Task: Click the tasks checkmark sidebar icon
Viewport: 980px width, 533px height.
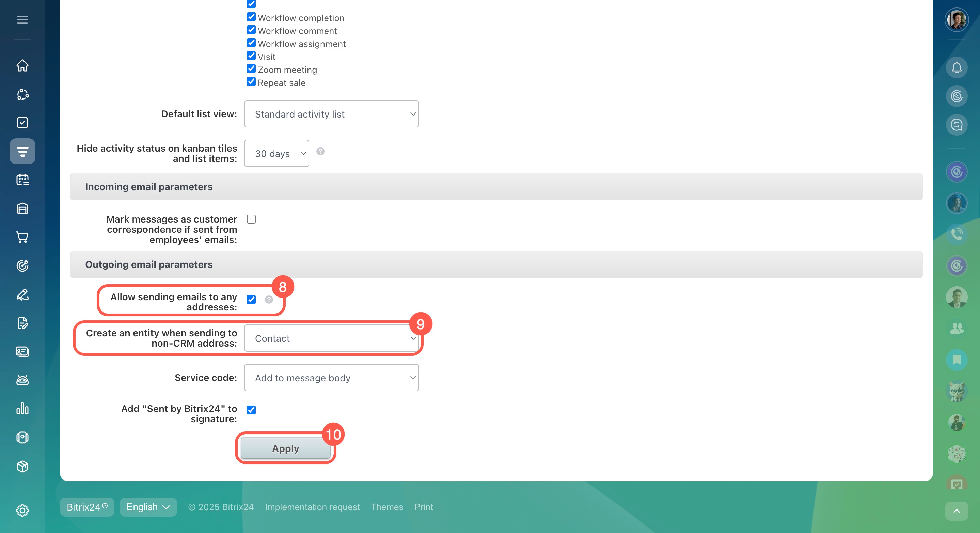Action: 22,123
